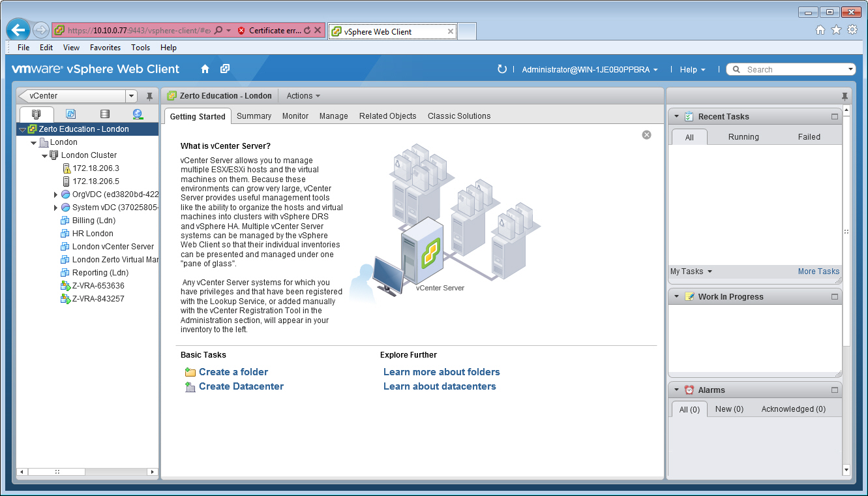This screenshot has height=496, width=868.
Task: Open the vCenter navigator history dropdown
Action: coord(132,96)
